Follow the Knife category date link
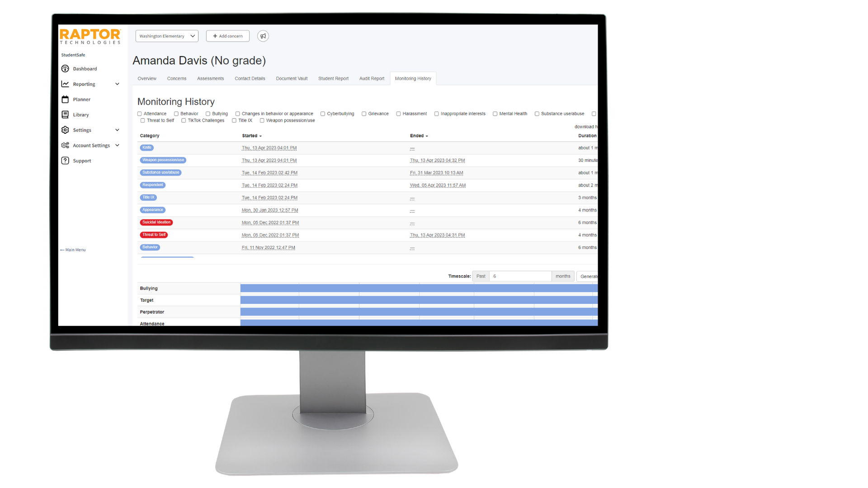This screenshot has height=488, width=868. pos(269,148)
